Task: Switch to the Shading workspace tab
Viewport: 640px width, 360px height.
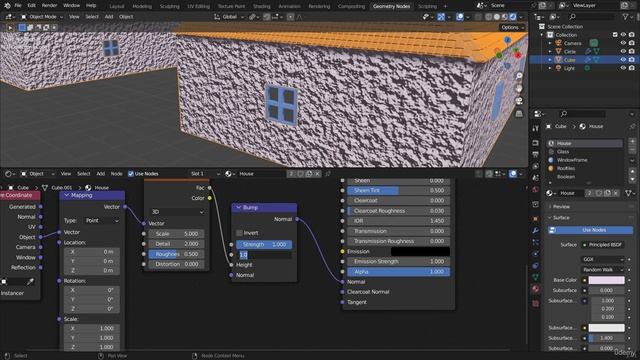Action: [262, 6]
